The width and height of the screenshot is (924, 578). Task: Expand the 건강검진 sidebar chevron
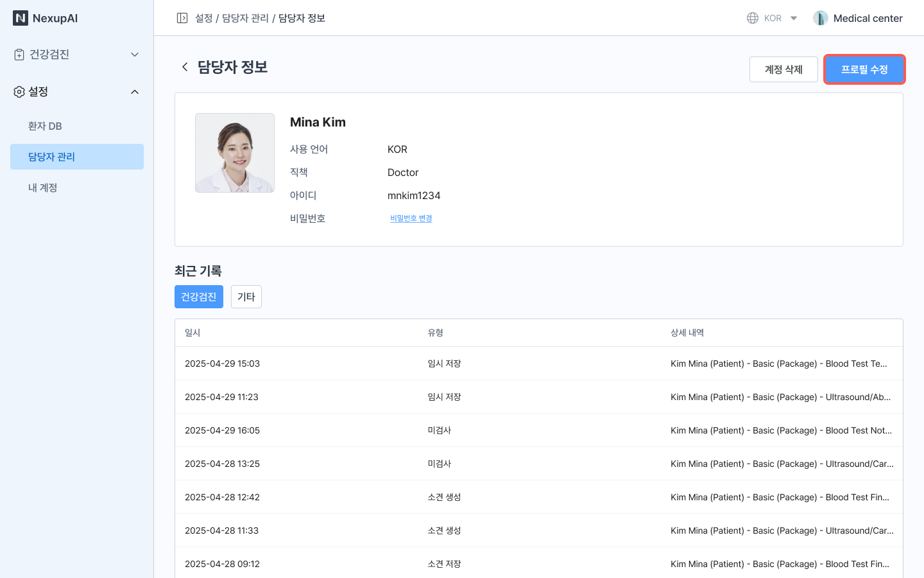tap(135, 55)
